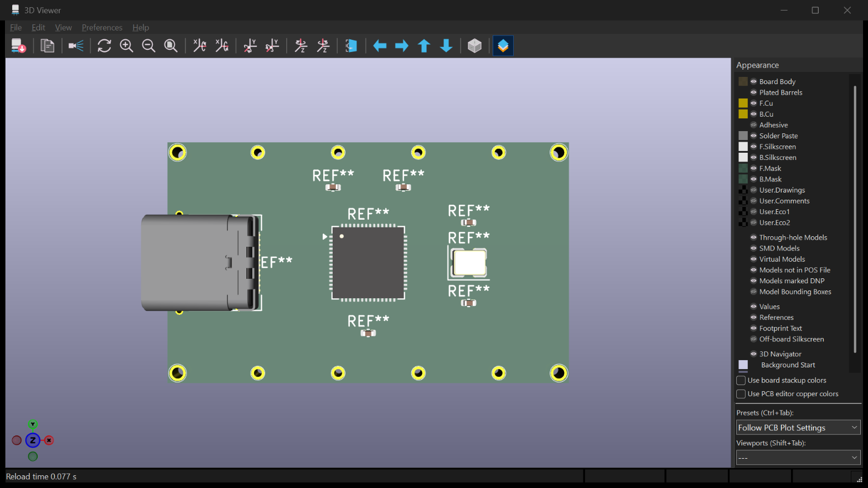868x488 pixels.
Task: Hide the F.Silkscreen layer
Action: 753,147
